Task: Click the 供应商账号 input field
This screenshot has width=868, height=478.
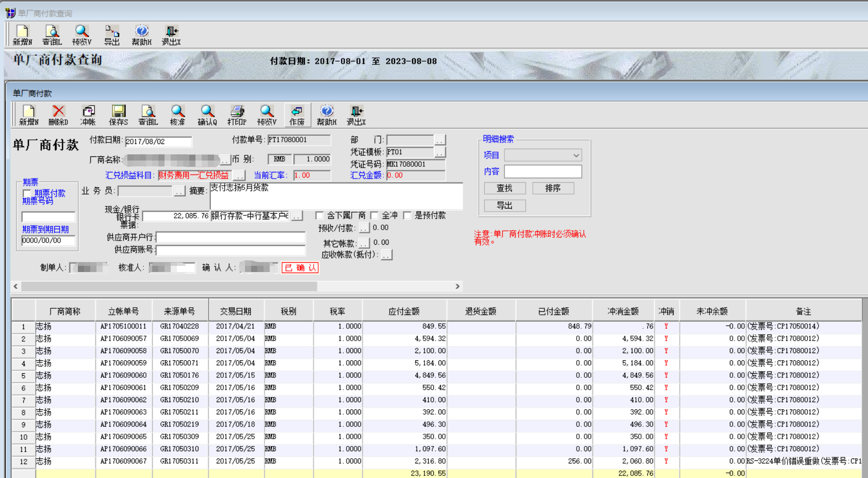Action: (231, 250)
